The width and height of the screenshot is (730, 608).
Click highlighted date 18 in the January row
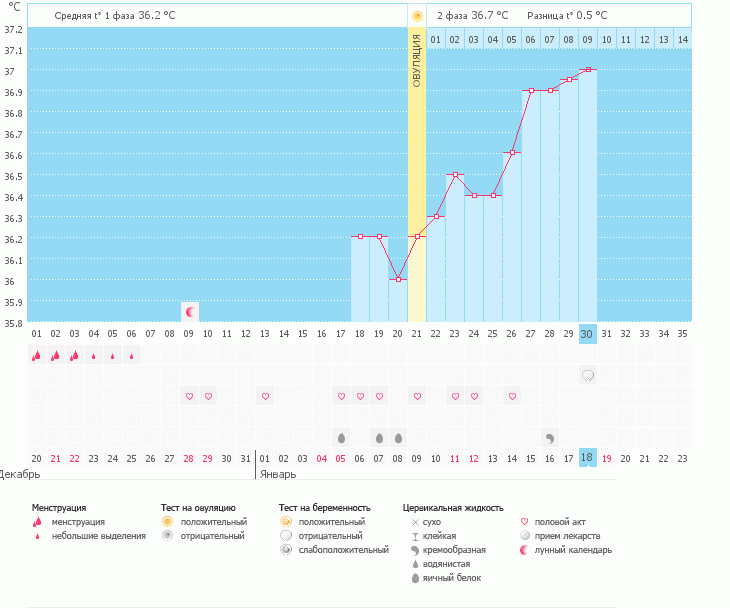coord(588,458)
